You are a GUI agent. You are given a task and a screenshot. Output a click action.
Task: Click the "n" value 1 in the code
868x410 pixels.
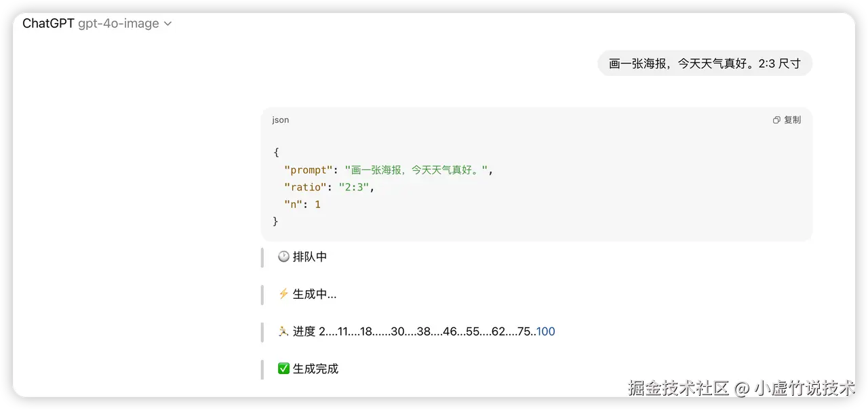(x=317, y=204)
